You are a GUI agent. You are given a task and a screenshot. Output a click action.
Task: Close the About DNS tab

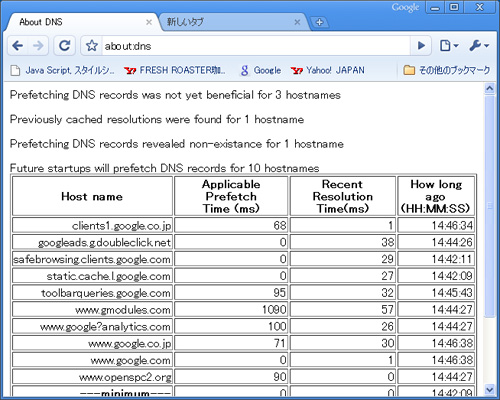coord(149,22)
